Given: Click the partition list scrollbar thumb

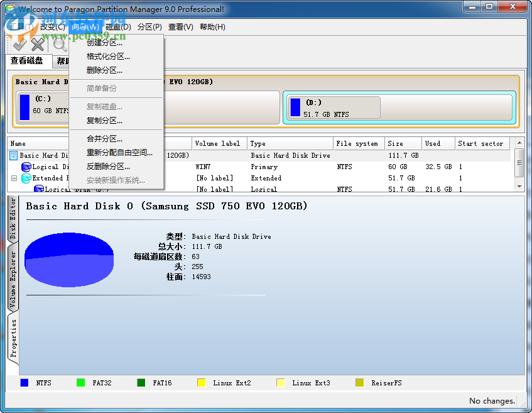Looking at the screenshot, I should pos(519,163).
